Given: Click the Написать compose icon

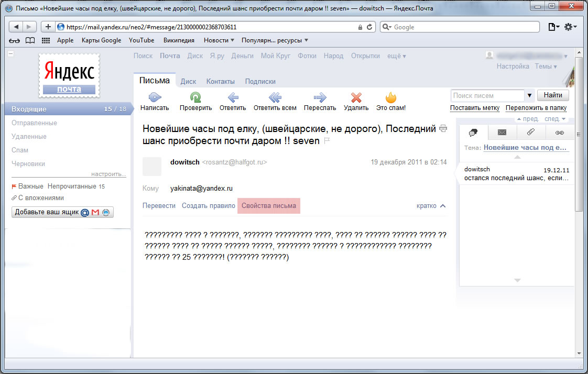Looking at the screenshot, I should tap(155, 97).
